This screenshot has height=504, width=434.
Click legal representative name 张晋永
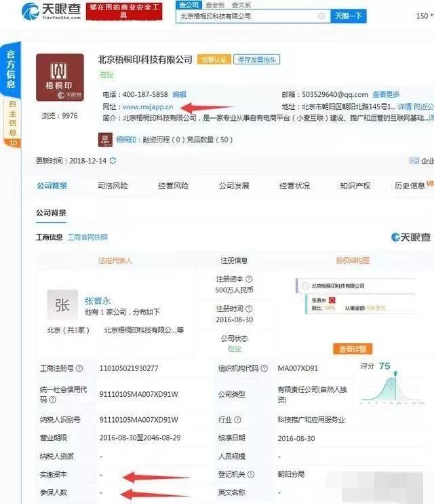click(x=98, y=301)
